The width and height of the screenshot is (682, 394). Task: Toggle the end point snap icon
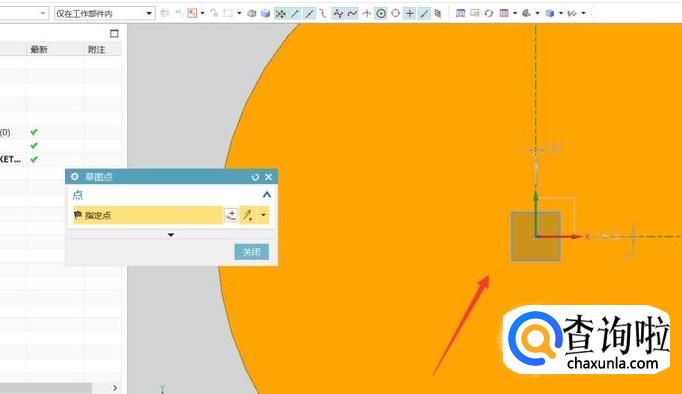[x=295, y=13]
